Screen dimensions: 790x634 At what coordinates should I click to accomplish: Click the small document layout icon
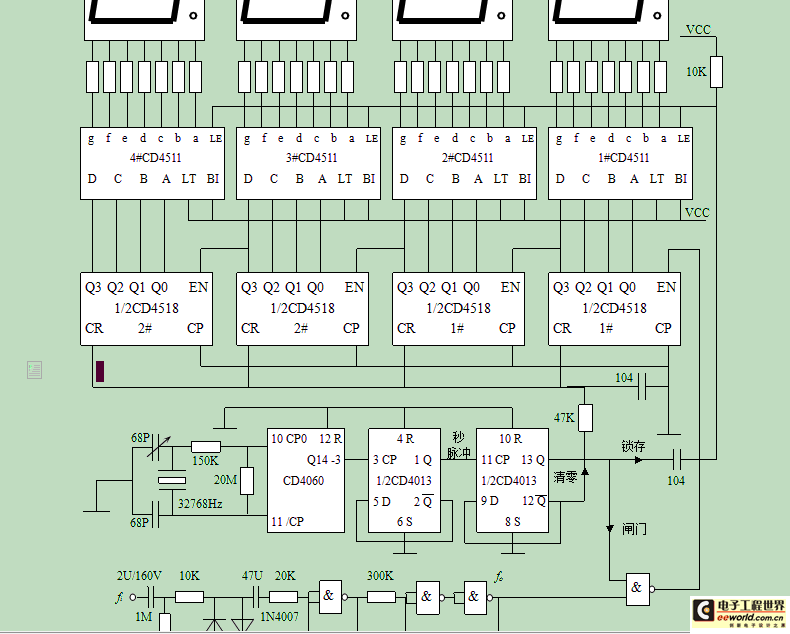34,370
